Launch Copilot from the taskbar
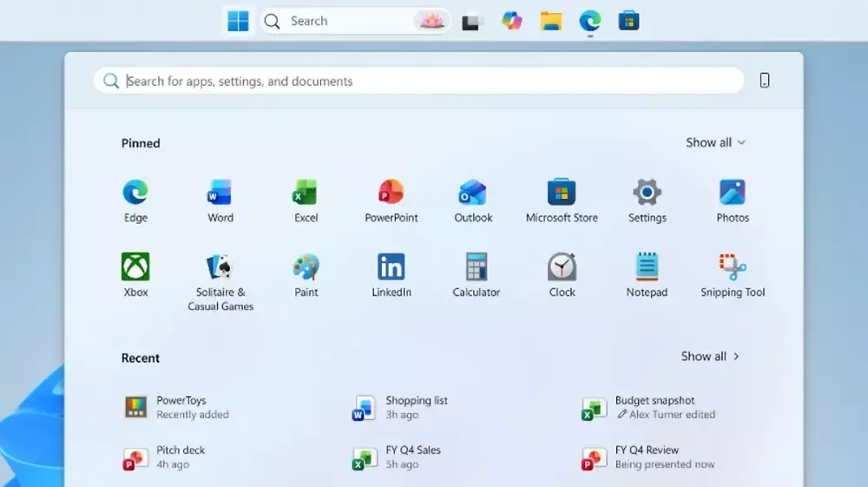The width and height of the screenshot is (868, 487). [x=511, y=21]
